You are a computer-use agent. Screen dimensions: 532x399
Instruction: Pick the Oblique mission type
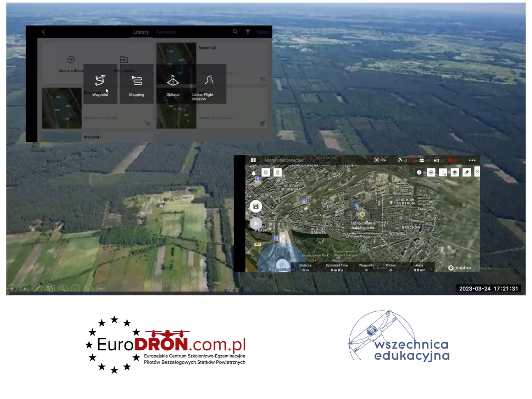click(173, 84)
